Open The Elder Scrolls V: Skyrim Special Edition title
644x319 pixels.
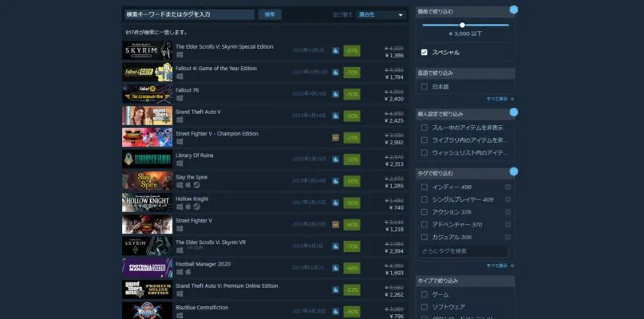coord(224,47)
